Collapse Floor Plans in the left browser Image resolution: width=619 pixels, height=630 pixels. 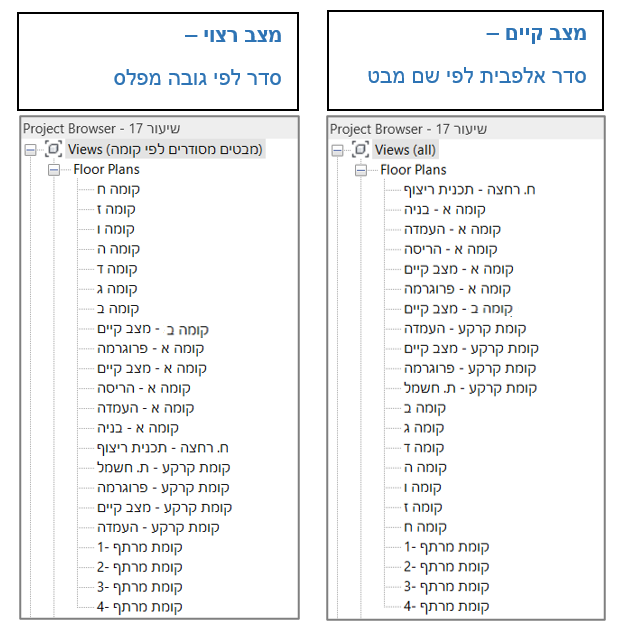(54, 170)
